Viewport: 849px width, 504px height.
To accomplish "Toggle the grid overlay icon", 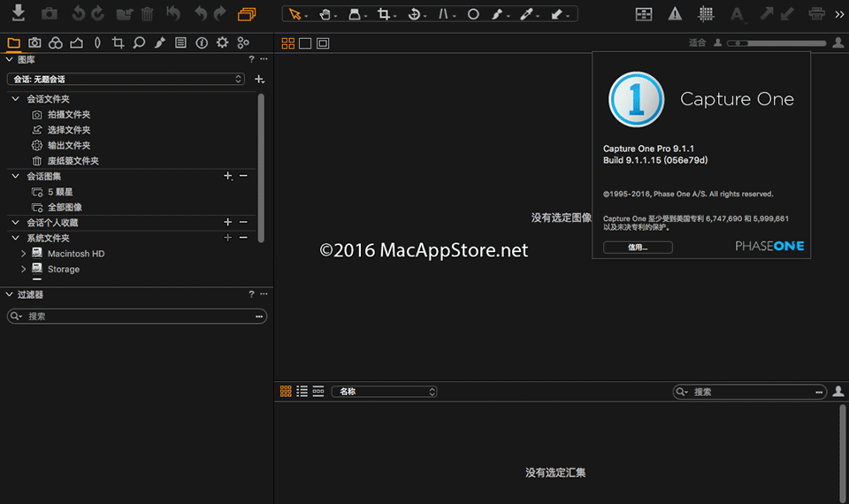I will [x=706, y=14].
